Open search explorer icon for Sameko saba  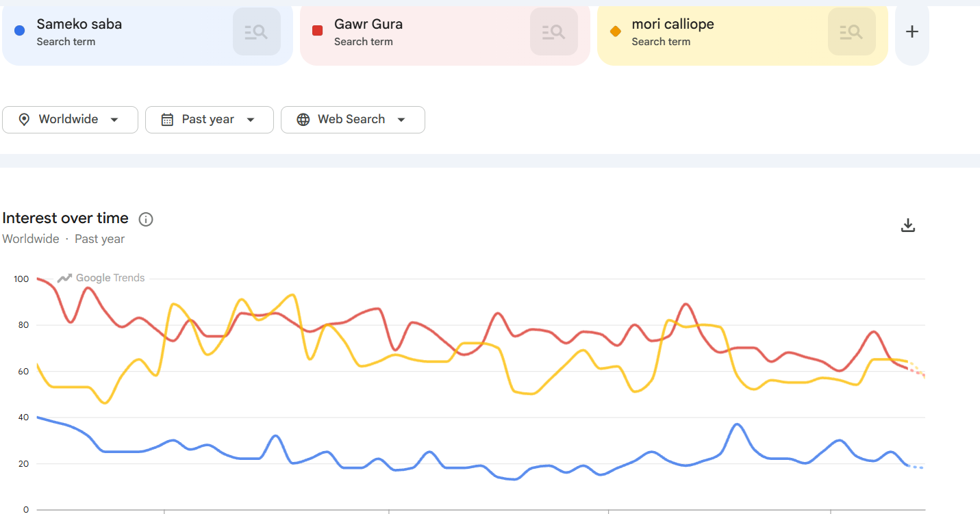257,31
